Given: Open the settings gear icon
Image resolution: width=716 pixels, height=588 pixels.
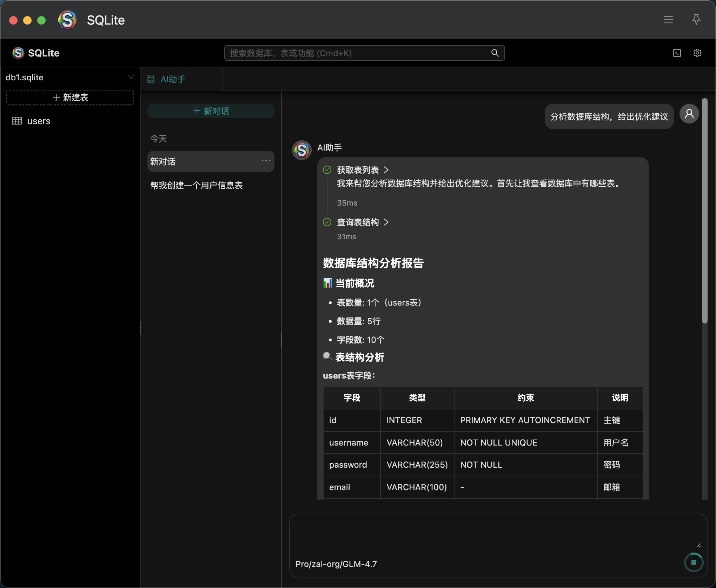Looking at the screenshot, I should click(x=697, y=53).
